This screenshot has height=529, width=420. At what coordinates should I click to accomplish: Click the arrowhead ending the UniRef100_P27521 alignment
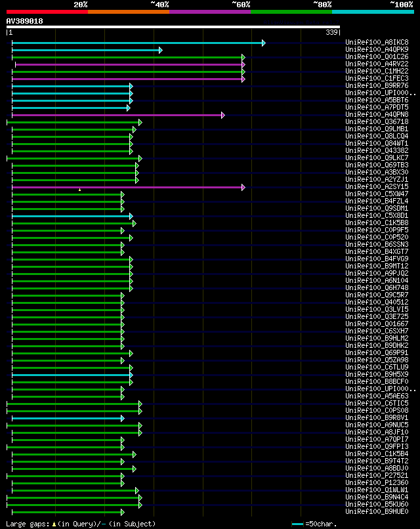click(123, 476)
